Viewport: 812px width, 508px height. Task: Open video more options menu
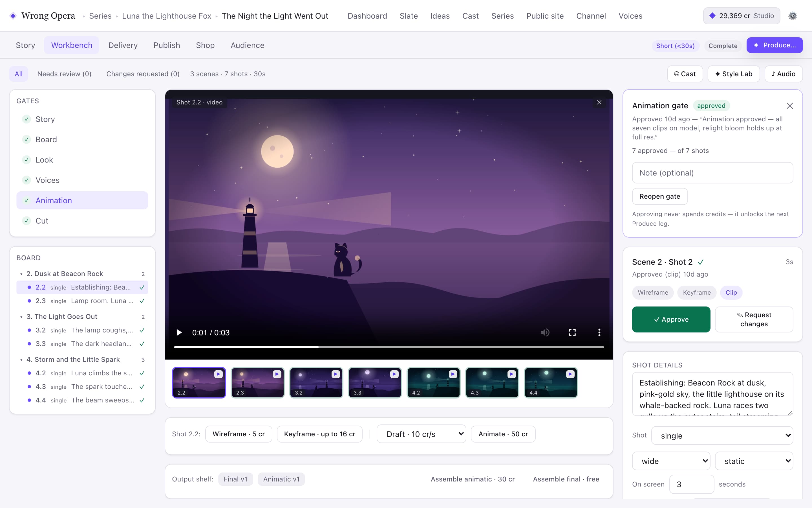coord(599,332)
